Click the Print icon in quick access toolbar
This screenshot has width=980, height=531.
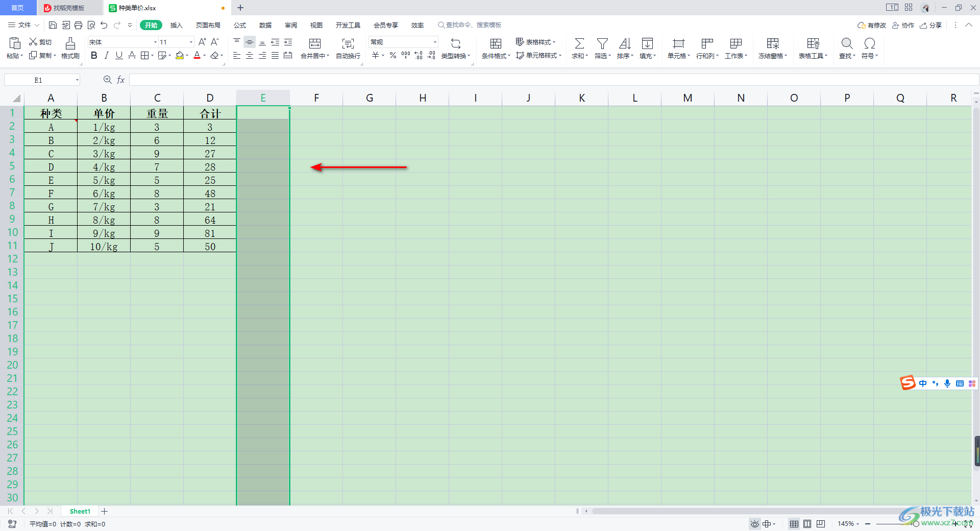78,25
